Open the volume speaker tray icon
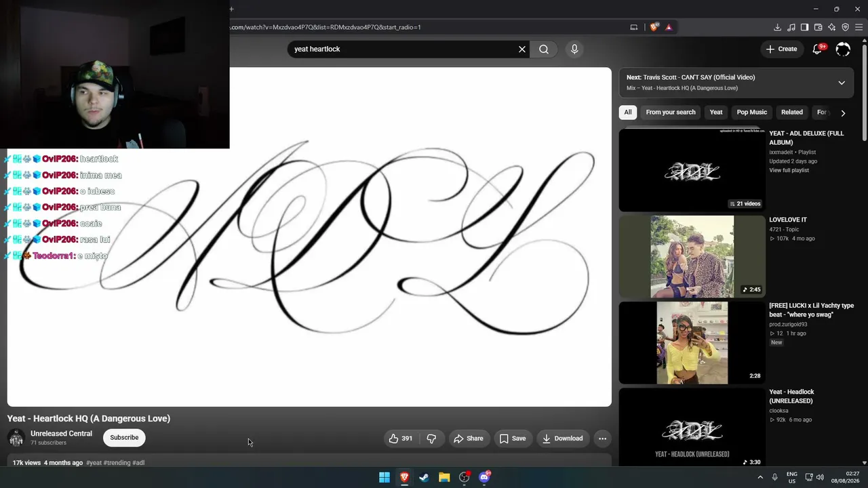Screen dimensions: 868x488 point(820,477)
